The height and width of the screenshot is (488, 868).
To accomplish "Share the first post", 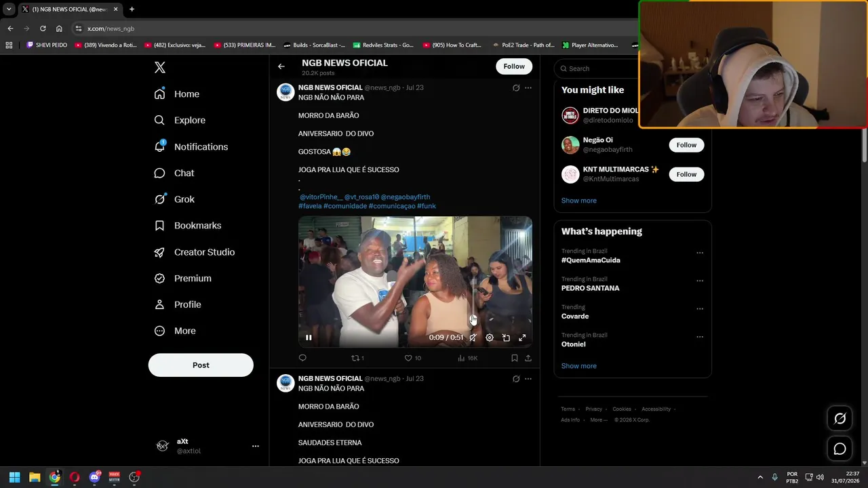I will pyautogui.click(x=528, y=358).
